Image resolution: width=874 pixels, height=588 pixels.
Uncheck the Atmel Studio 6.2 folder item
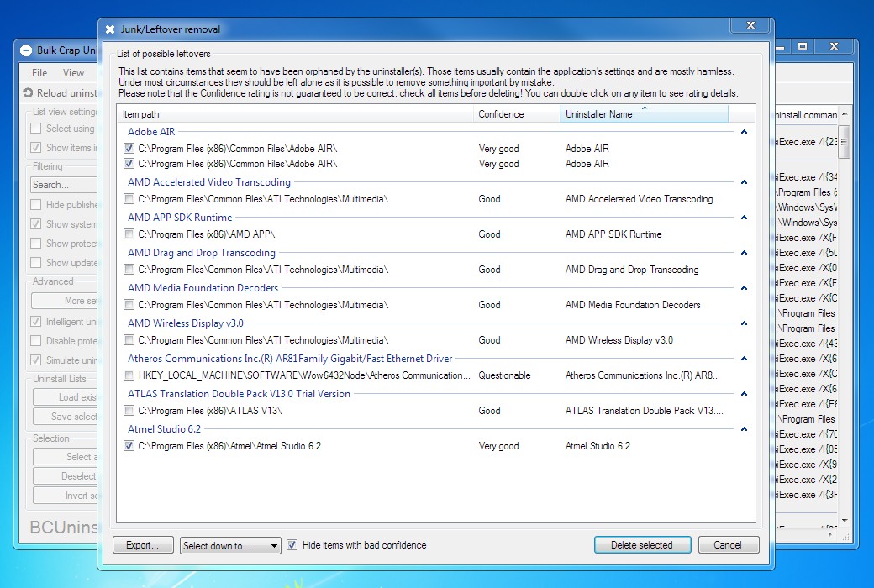[x=129, y=445]
